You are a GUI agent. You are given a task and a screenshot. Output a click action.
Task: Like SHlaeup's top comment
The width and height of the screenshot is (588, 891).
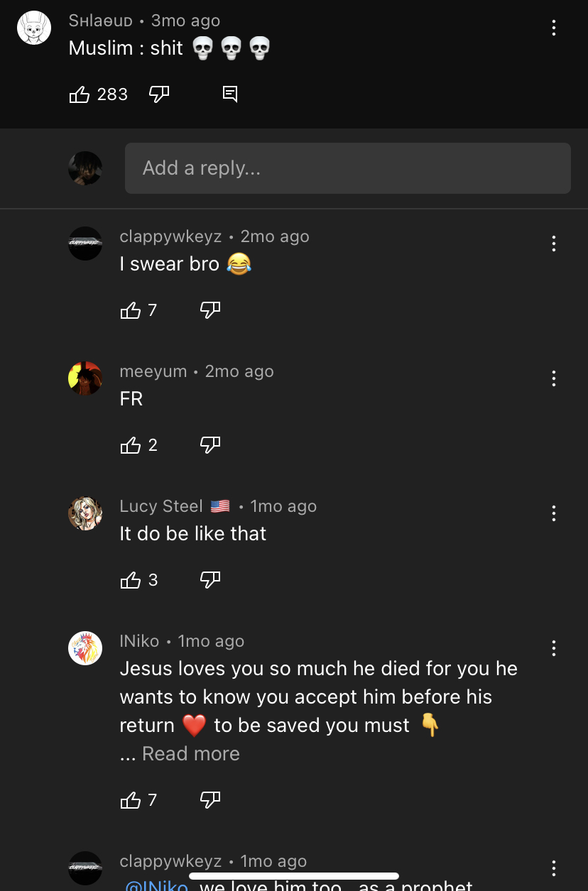[x=80, y=94]
